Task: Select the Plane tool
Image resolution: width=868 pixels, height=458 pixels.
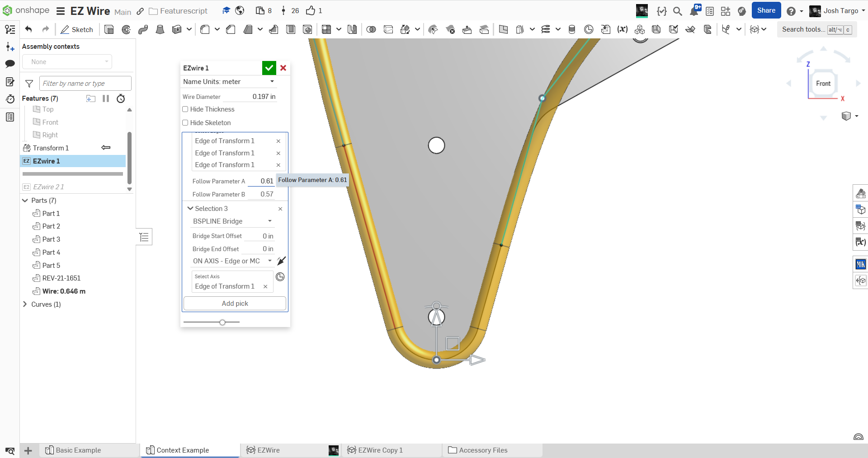Action: tap(503, 29)
